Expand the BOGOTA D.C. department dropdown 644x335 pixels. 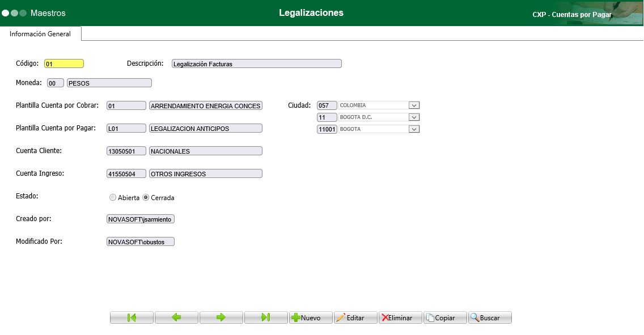[414, 117]
